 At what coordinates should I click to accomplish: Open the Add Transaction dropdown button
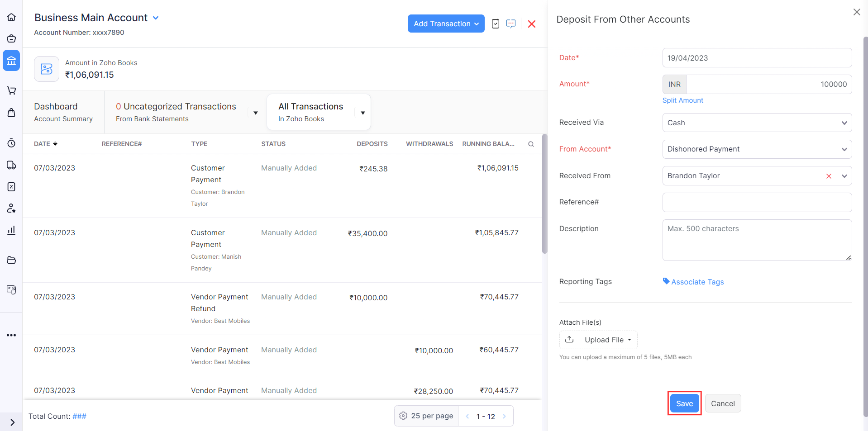(445, 24)
